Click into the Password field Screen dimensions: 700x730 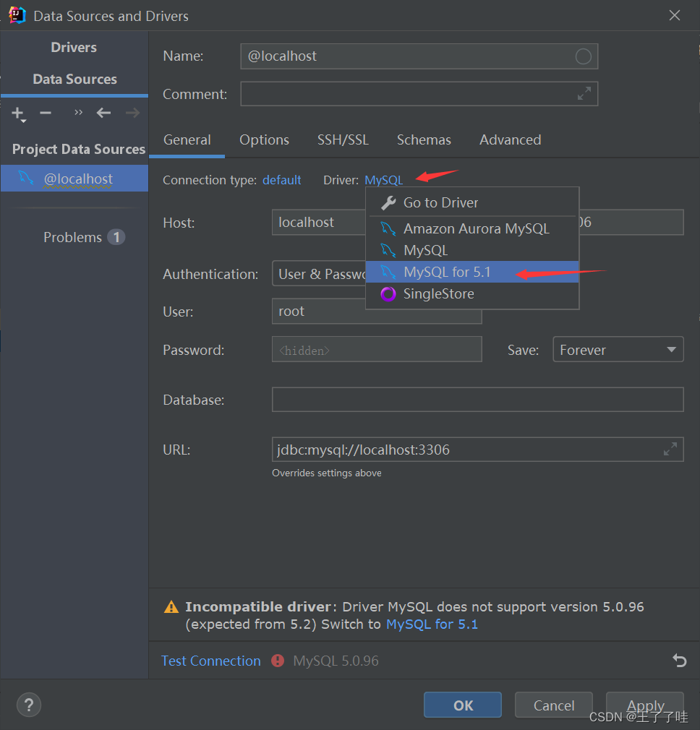tap(377, 349)
